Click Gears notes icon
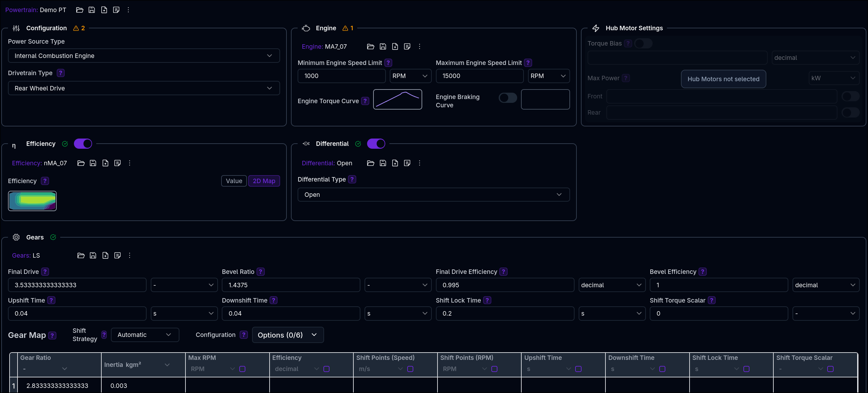 pyautogui.click(x=117, y=255)
